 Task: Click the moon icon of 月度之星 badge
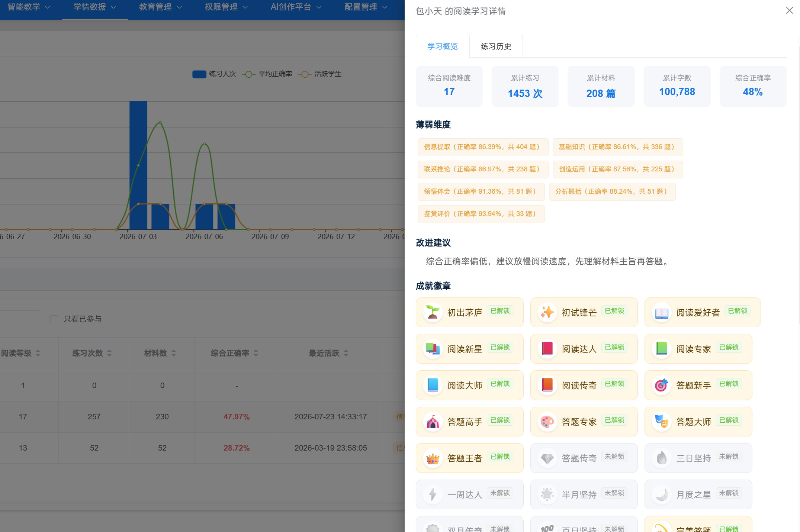(x=662, y=494)
